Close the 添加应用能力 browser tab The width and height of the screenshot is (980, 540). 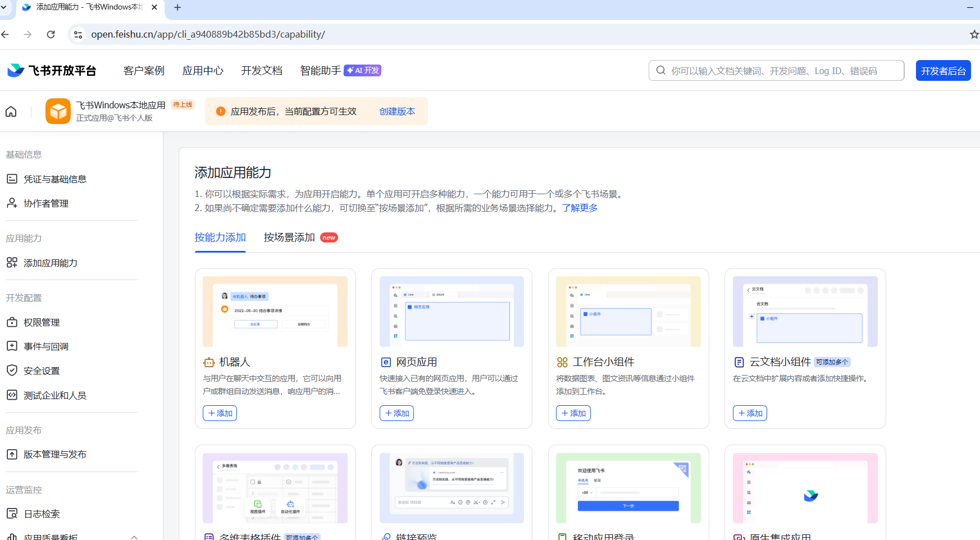pos(154,7)
